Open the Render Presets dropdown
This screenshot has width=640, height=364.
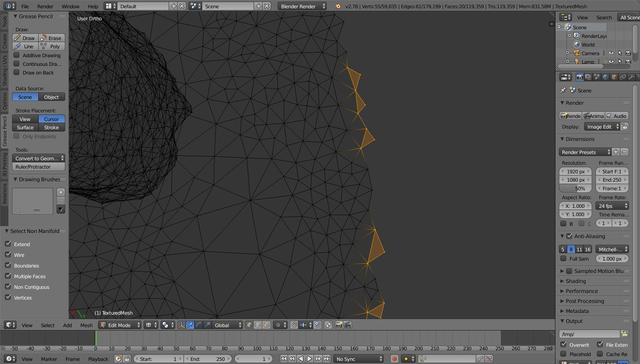pos(585,152)
